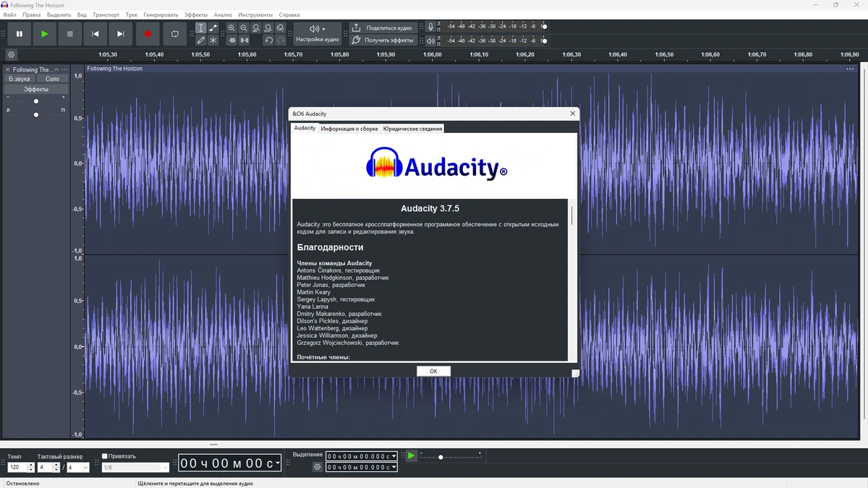Toggle the Loop playback button

[174, 34]
